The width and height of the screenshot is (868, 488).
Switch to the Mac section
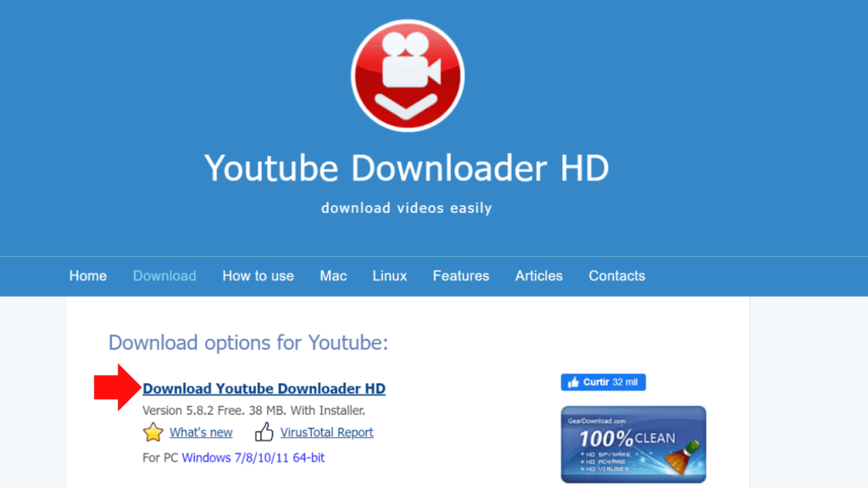[333, 276]
